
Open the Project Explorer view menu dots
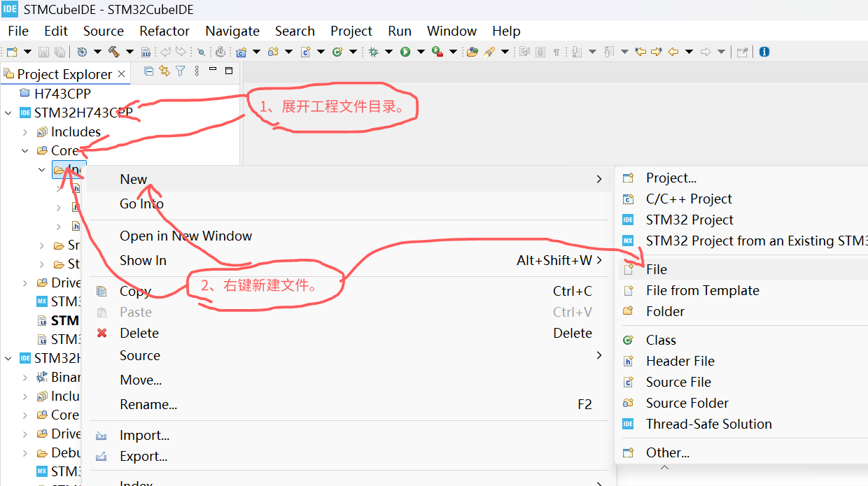[x=197, y=71]
